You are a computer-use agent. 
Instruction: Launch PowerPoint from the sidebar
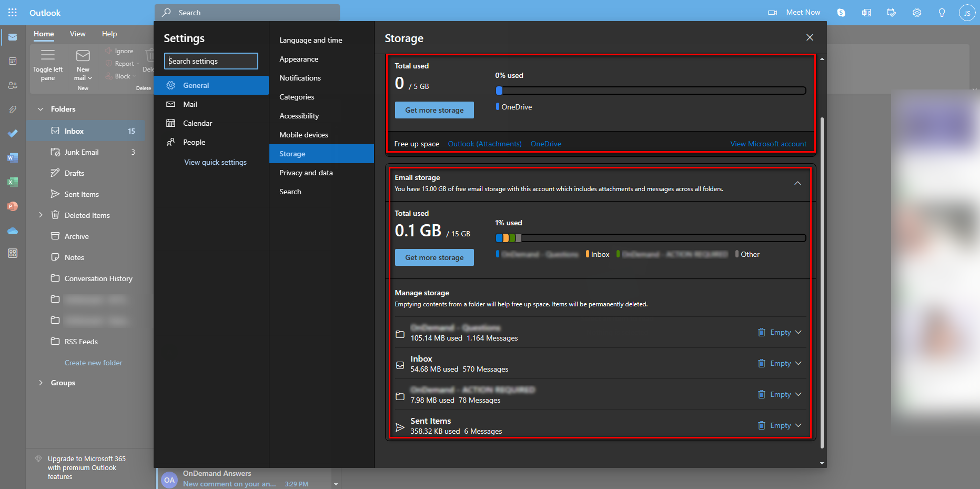(x=13, y=206)
